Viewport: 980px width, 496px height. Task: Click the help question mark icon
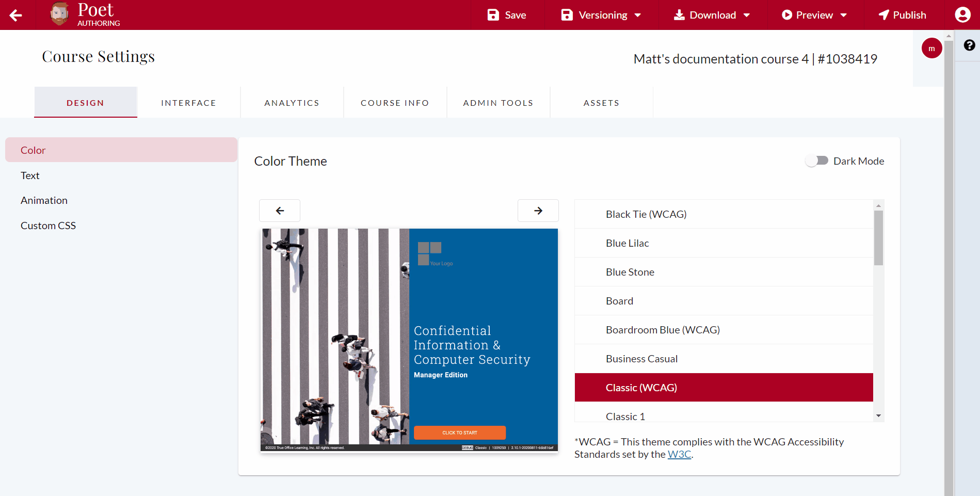point(969,45)
